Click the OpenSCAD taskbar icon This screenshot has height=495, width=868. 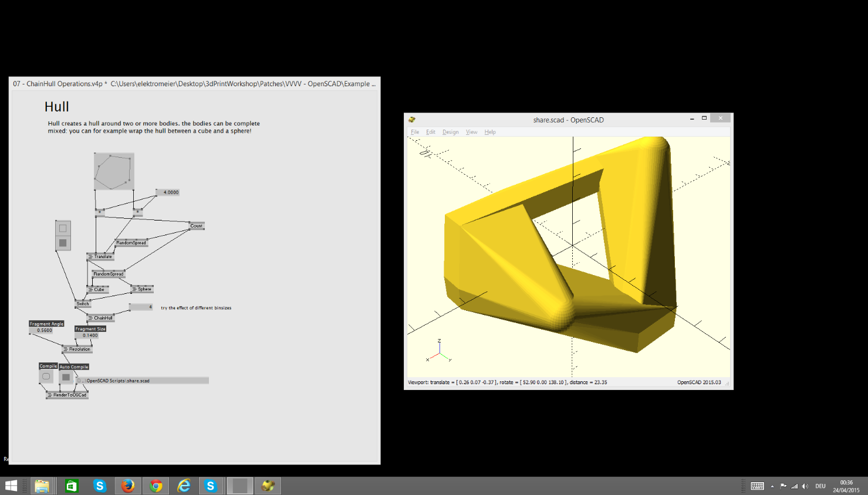(x=268, y=486)
